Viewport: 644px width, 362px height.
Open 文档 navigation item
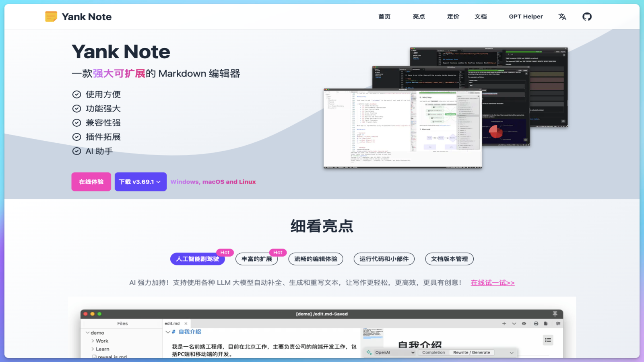click(x=481, y=16)
